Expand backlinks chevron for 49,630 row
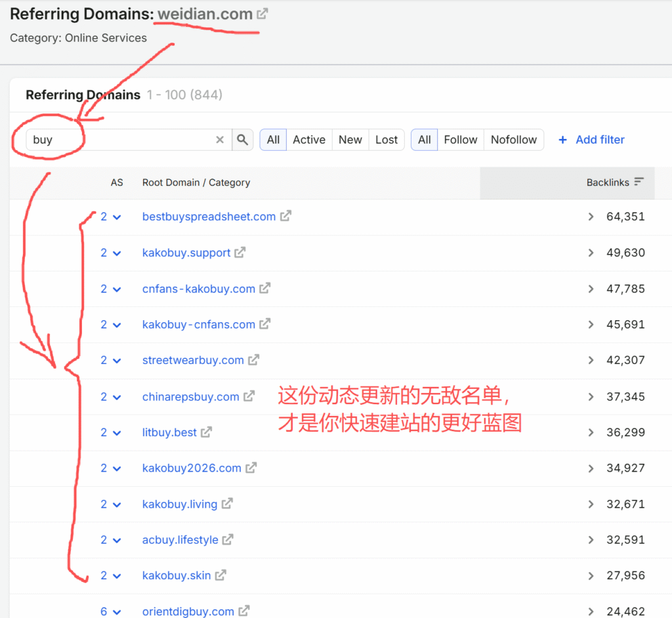 coord(591,253)
